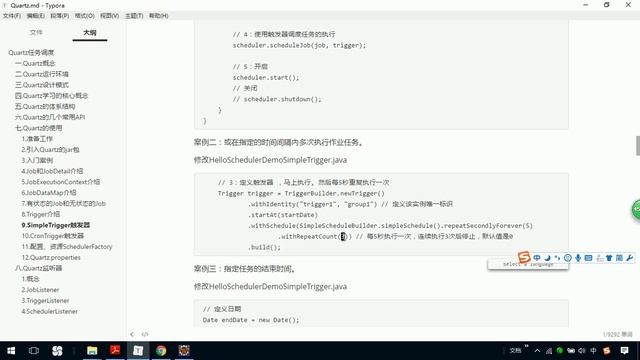
Task: Open Sogou settings wrench icon
Action: click(x=629, y=258)
